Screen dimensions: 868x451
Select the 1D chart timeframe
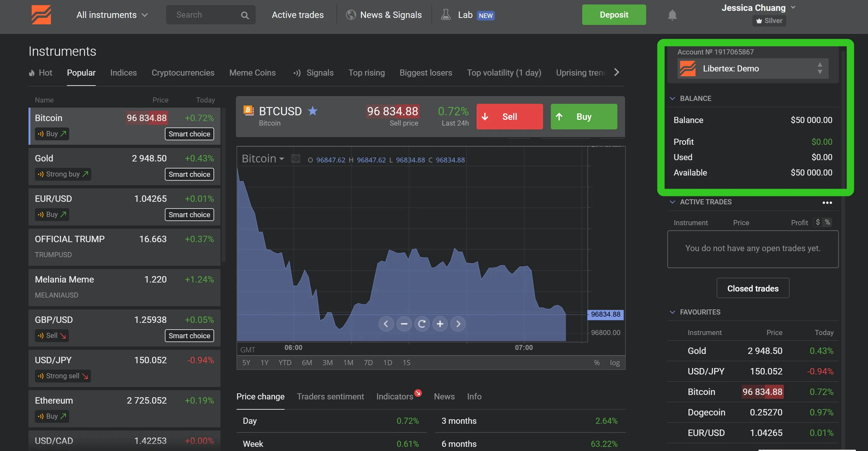[388, 363]
